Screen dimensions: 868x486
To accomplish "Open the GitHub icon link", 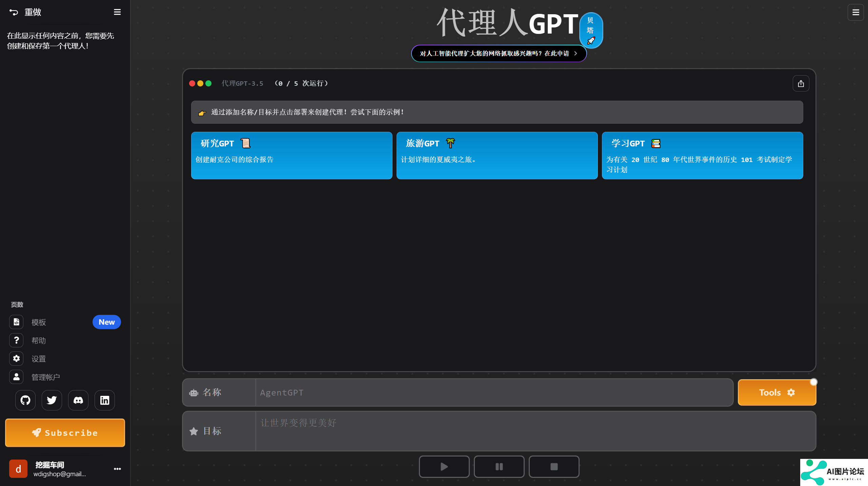I will tap(25, 400).
